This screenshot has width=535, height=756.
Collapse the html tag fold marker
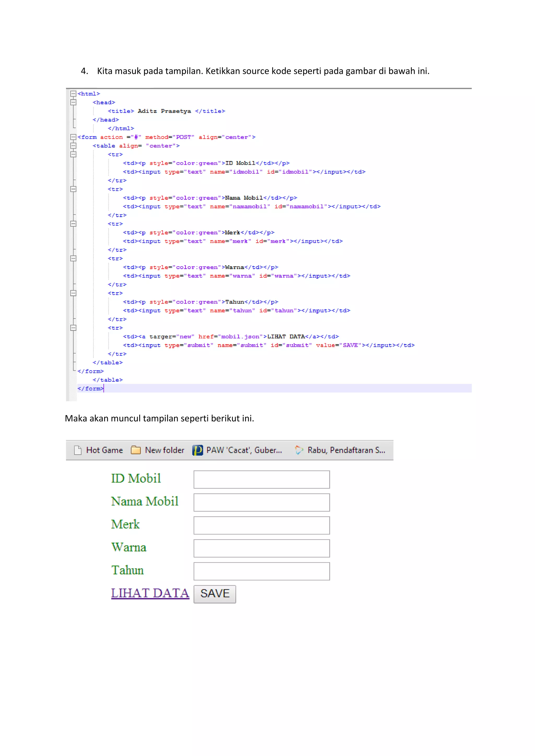coord(73,94)
